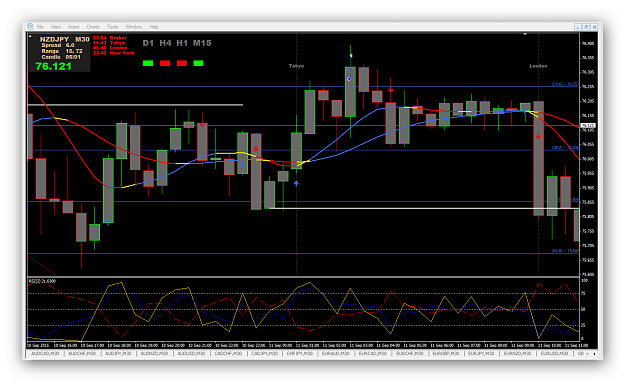Click the chart shift triangle marker at the top
The width and height of the screenshot is (625, 382).
pos(525,34)
